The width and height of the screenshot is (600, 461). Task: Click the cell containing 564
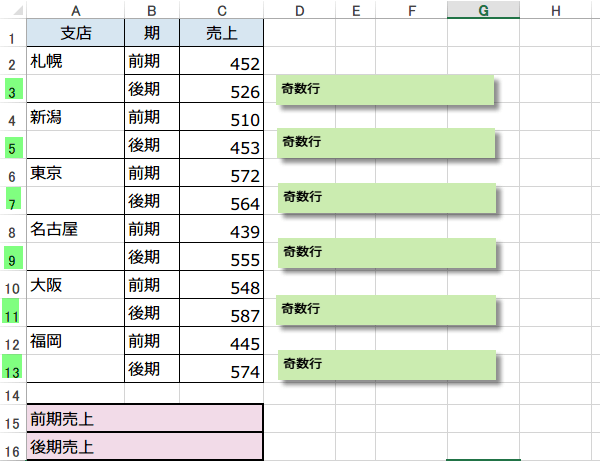[221, 203]
